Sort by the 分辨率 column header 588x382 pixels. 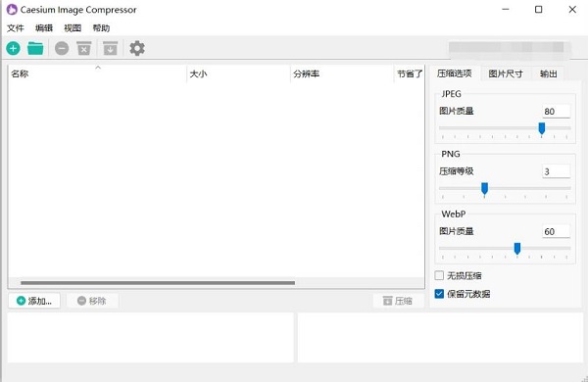(x=342, y=73)
